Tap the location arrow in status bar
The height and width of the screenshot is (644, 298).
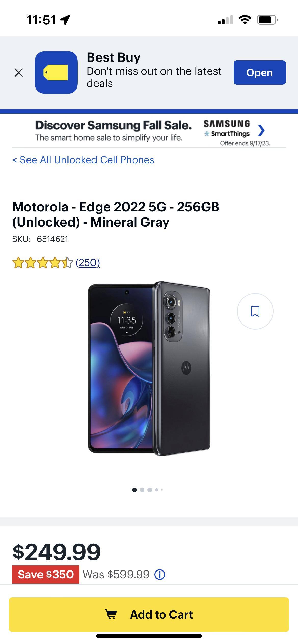(x=65, y=20)
